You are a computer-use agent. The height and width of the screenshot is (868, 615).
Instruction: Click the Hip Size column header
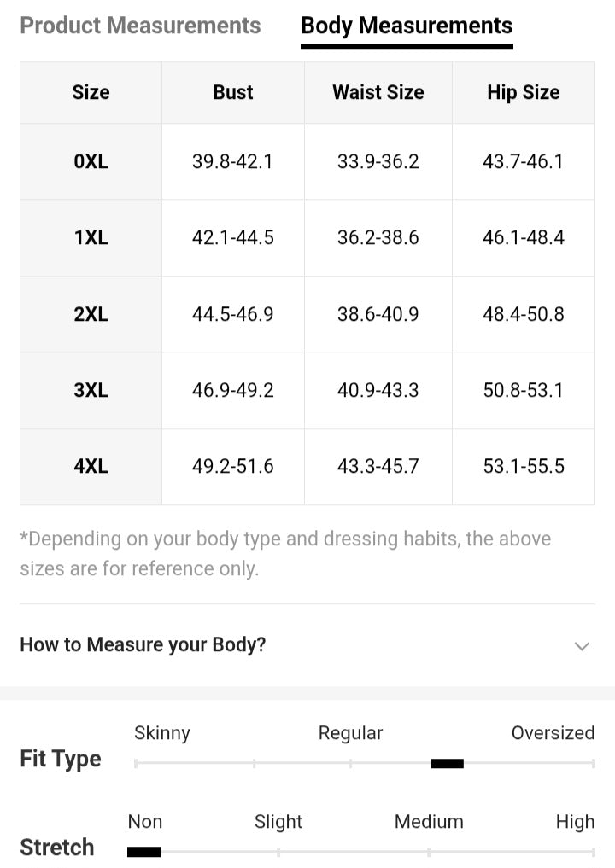(523, 92)
